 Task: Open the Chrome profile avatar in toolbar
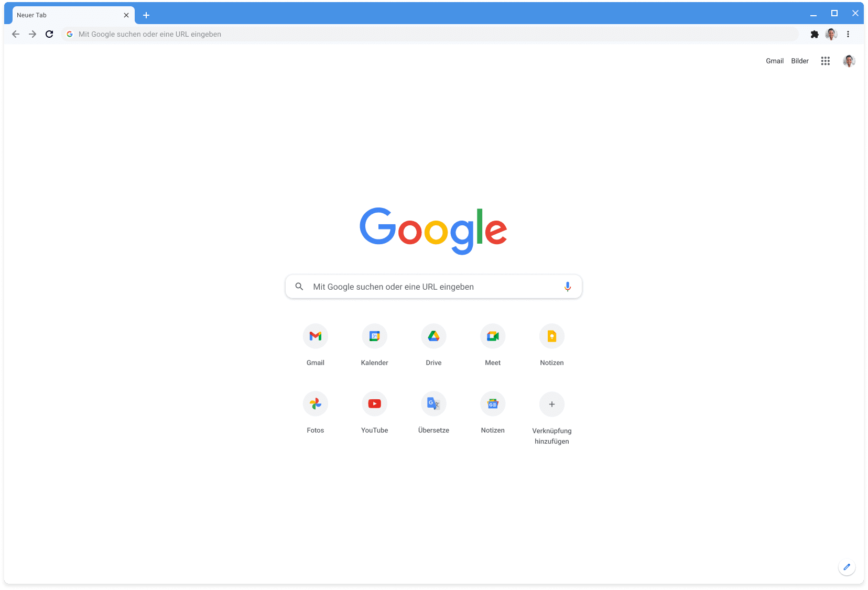click(831, 34)
